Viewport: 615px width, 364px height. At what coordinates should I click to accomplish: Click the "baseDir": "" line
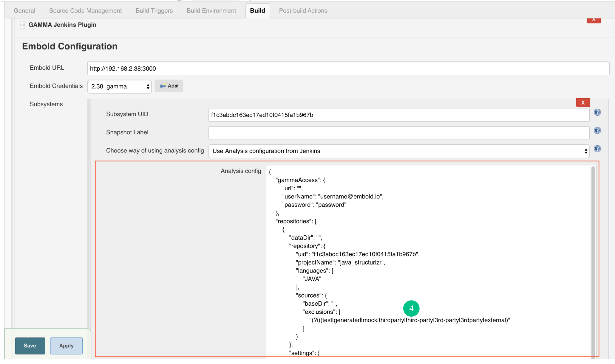320,304
